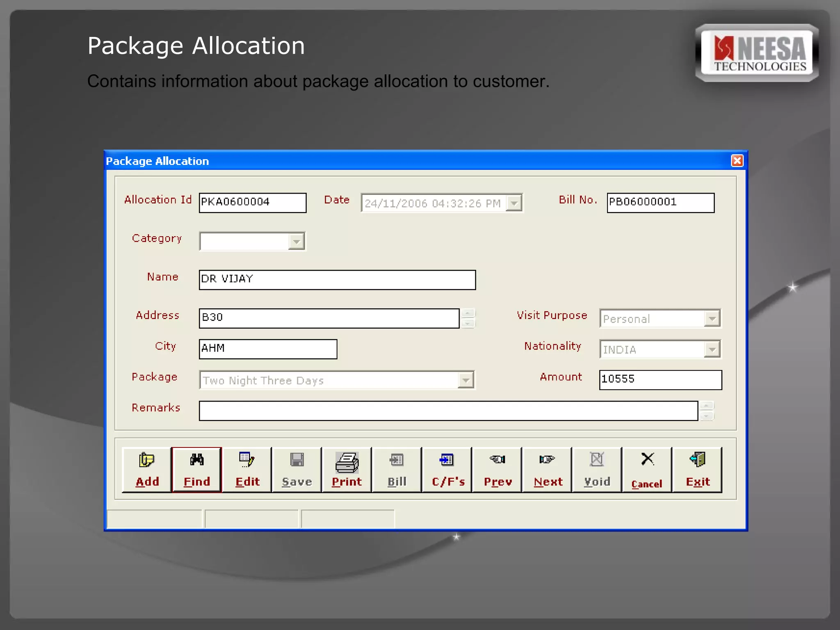This screenshot has height=630, width=840.
Task: Open the Package dropdown list arrow
Action: tap(466, 380)
